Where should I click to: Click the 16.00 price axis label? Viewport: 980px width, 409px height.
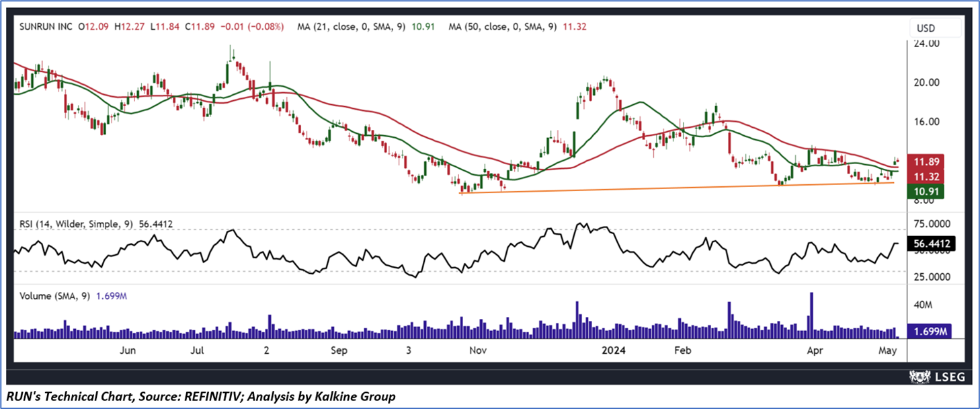point(926,122)
